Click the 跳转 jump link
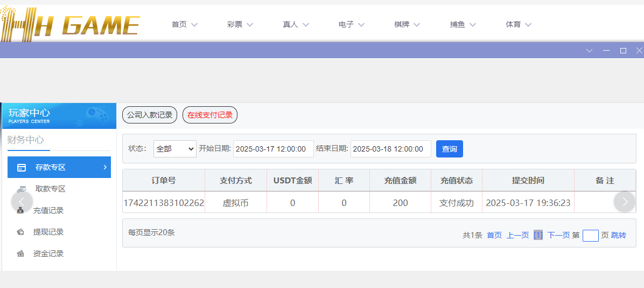The image size is (644, 288). (x=619, y=235)
